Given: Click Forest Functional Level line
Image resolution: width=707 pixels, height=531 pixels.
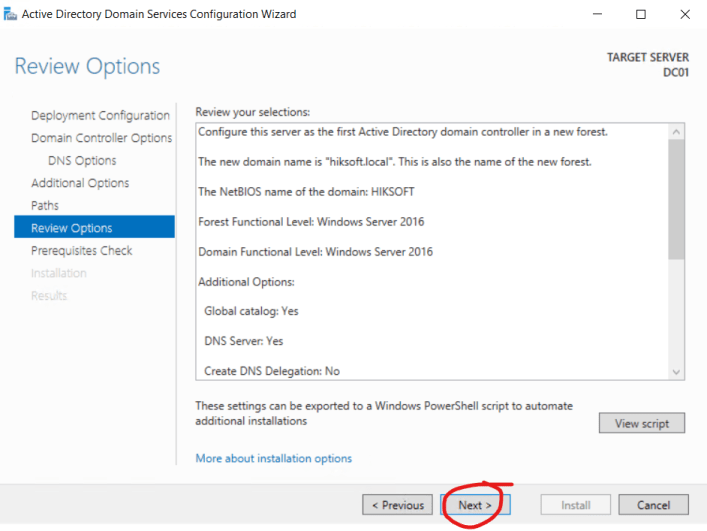Looking at the screenshot, I should pos(311,222).
